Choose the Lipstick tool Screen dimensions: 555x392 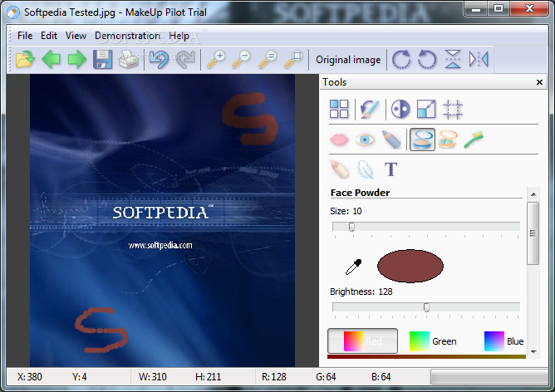click(339, 140)
